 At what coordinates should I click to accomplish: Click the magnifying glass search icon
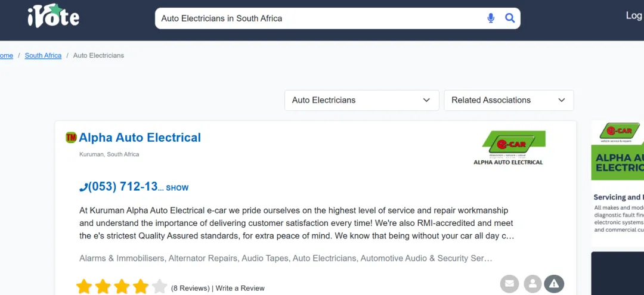click(510, 18)
